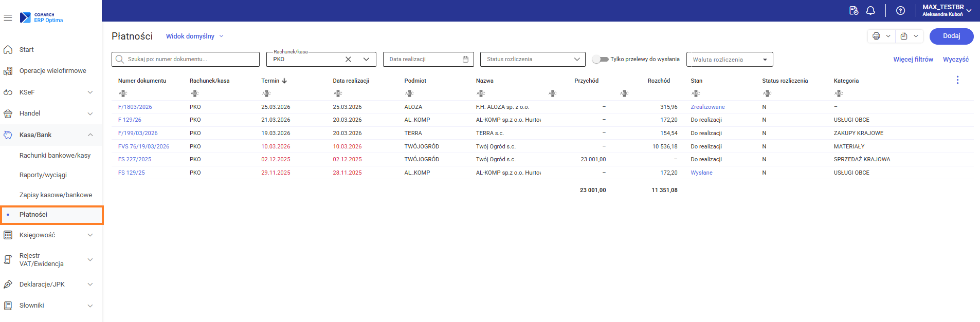The width and height of the screenshot is (980, 322).
Task: Open the column options three-dot menu
Action: [x=957, y=80]
